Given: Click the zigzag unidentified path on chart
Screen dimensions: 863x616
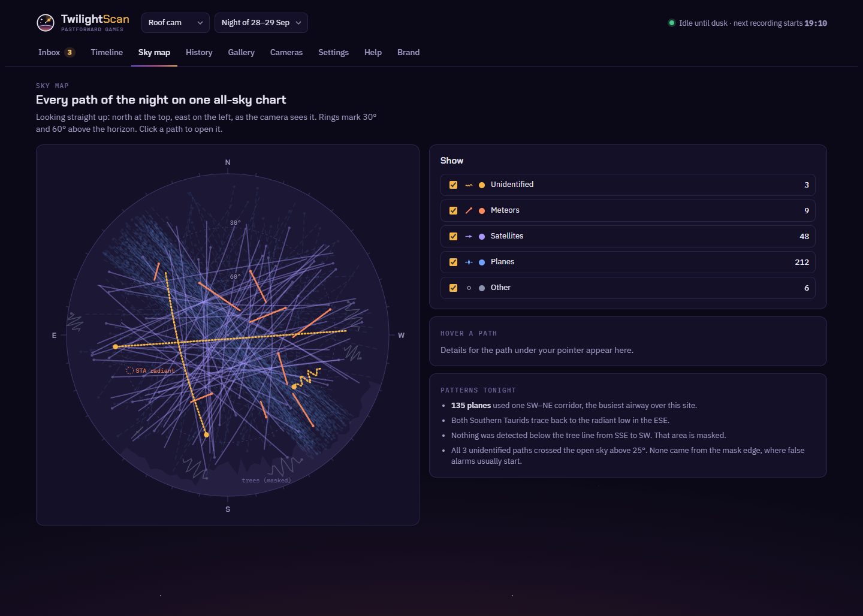Looking at the screenshot, I should point(307,378).
